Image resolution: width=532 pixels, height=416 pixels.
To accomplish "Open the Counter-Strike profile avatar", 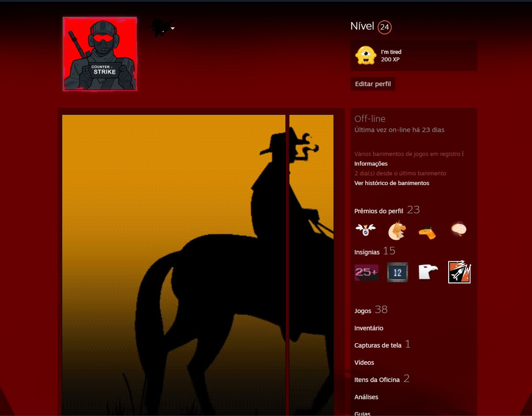I will (x=100, y=54).
